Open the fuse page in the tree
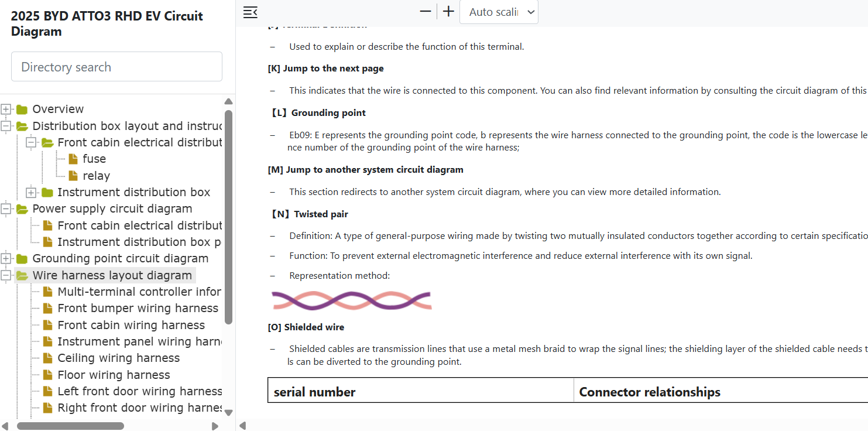868x431 pixels. point(94,159)
